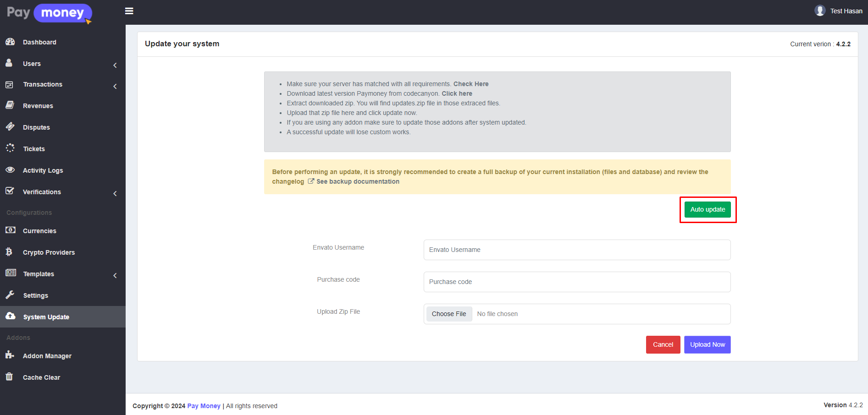Screen dimensions: 868x415
Task: Click the Crypto Providers bitcoin icon
Action: [9, 252]
